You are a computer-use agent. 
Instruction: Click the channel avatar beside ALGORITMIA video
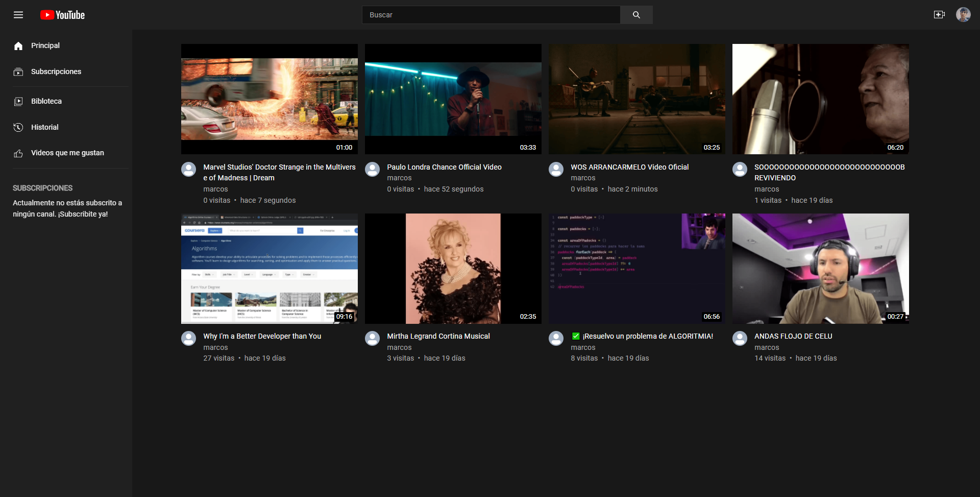pyautogui.click(x=556, y=338)
